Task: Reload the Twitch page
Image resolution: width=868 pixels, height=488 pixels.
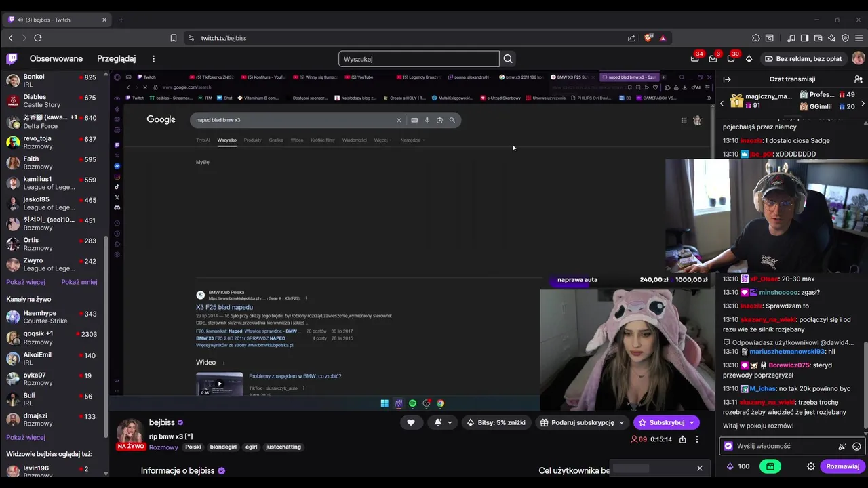Action: point(38,38)
